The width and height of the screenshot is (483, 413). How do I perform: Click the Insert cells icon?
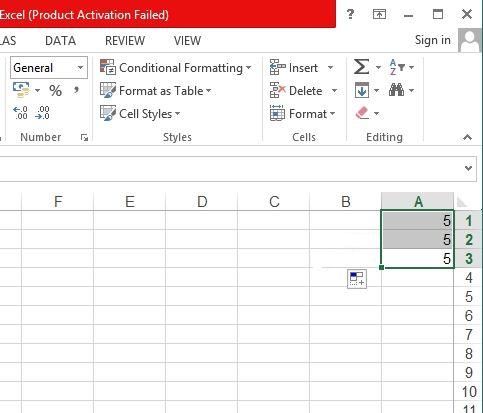[x=277, y=68]
